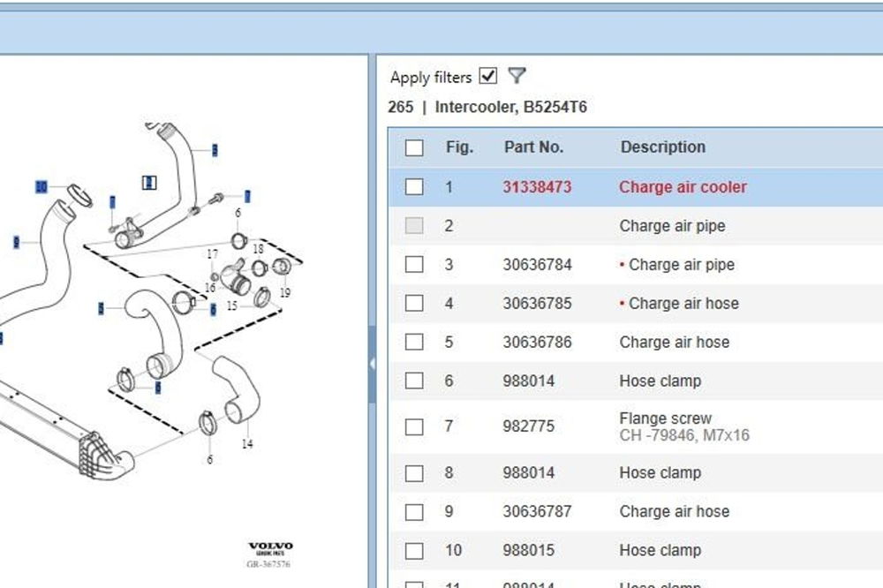Select boxed callout 2 in diagram

pos(149,183)
